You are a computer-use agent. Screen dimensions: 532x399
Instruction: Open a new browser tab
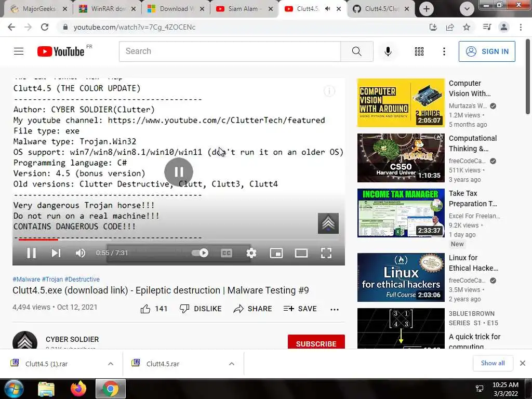[427, 9]
